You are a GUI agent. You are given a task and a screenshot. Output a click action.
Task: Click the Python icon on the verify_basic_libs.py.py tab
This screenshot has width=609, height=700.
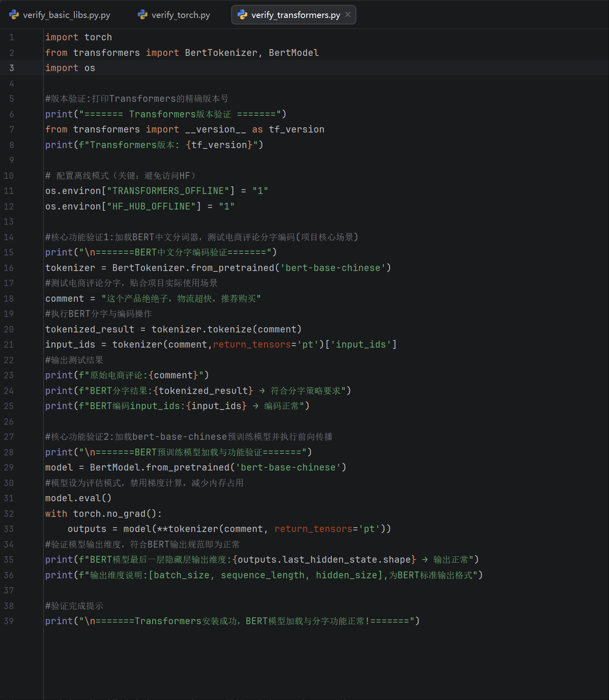14,15
